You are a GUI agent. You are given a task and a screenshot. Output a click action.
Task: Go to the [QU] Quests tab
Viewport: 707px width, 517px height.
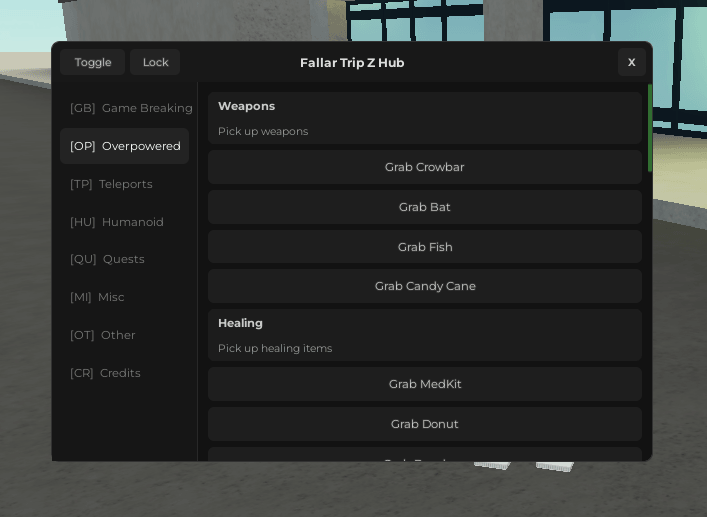124,259
